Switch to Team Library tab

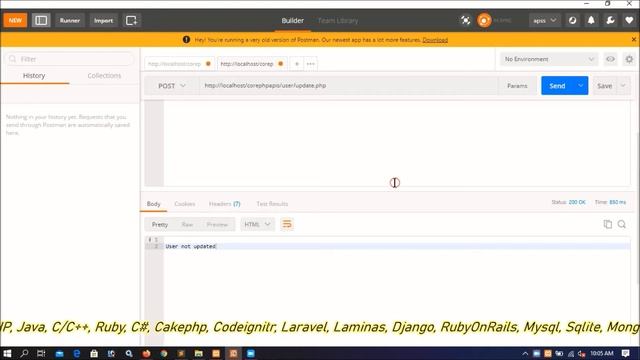tap(338, 20)
